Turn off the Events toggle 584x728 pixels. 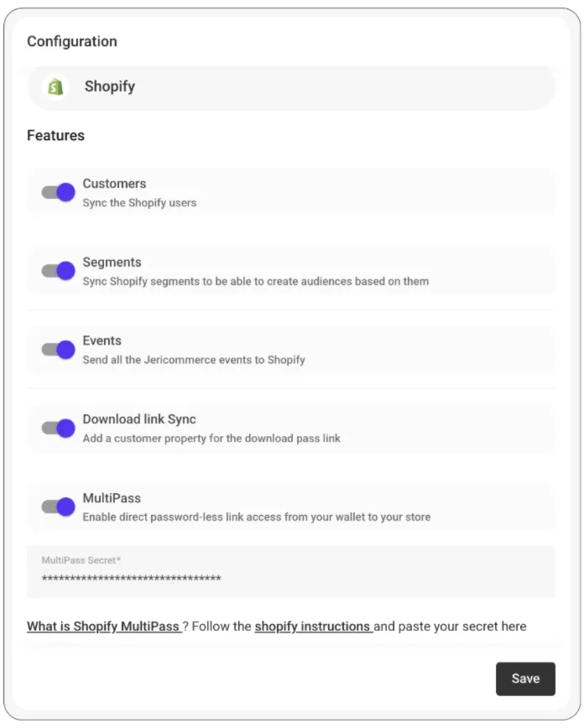(x=59, y=350)
